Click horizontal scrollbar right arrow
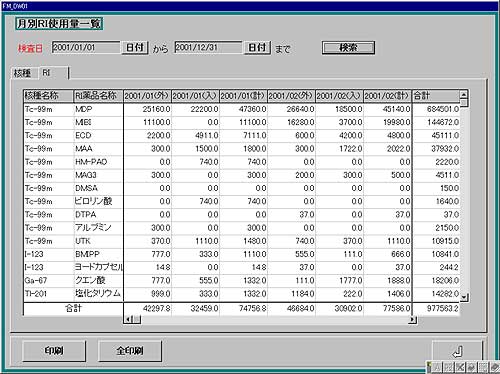 [x=412, y=319]
